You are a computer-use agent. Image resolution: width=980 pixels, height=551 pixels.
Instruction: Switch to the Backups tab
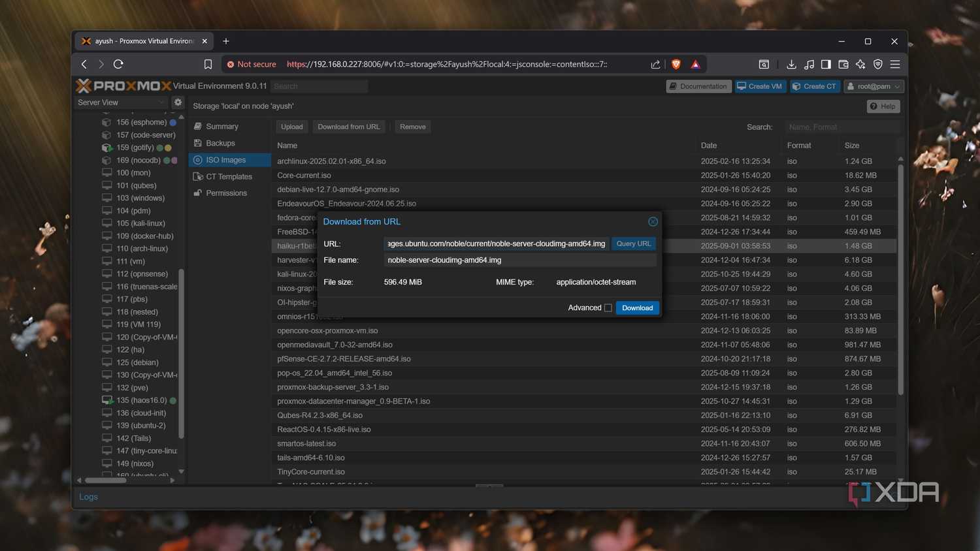pos(229,143)
